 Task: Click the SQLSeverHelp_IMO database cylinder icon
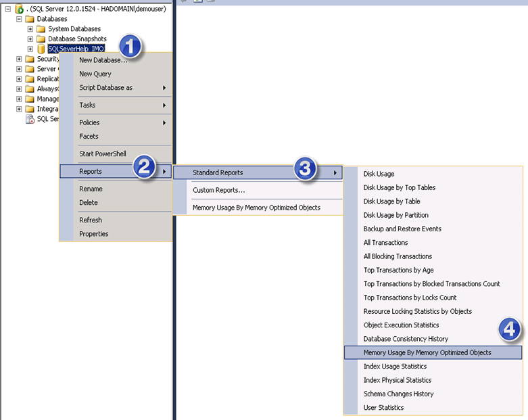(41, 49)
